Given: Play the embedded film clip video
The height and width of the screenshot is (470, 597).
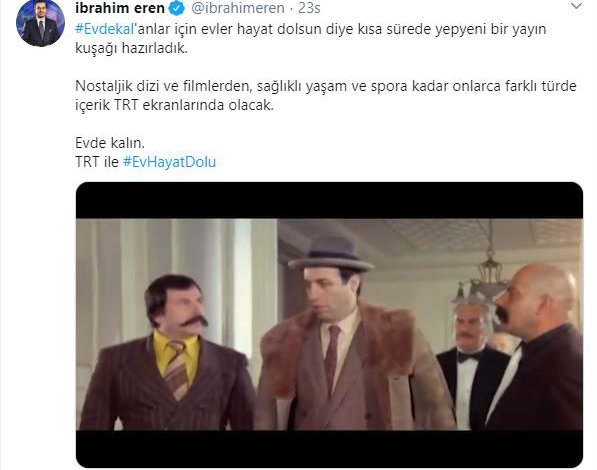Looking at the screenshot, I should [329, 325].
